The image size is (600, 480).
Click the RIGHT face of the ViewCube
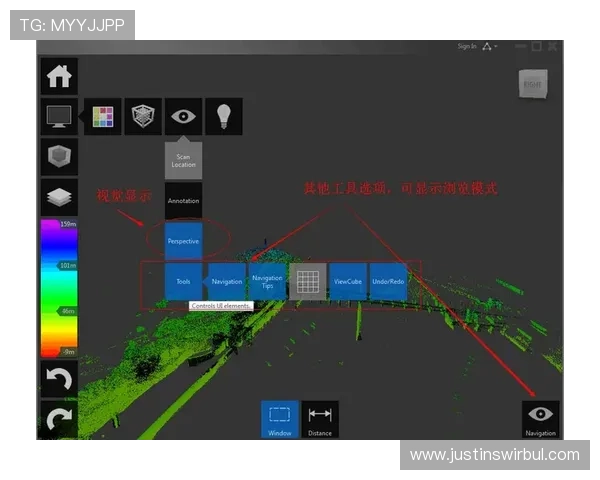[x=533, y=84]
